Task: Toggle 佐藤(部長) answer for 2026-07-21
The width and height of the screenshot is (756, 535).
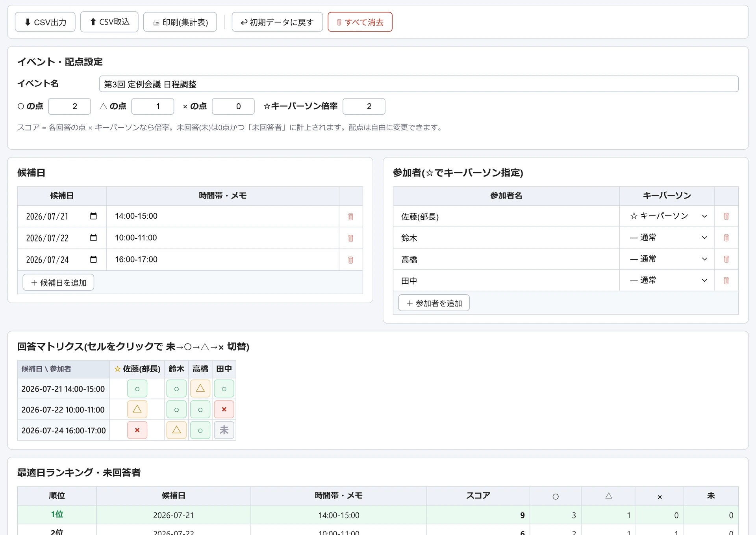Action: pyautogui.click(x=137, y=389)
